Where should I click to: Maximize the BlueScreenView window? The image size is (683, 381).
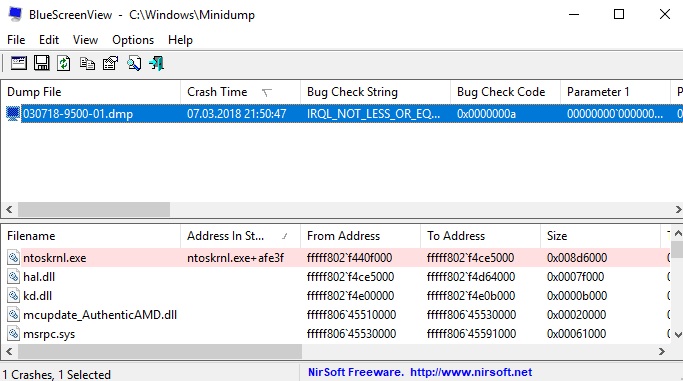619,14
